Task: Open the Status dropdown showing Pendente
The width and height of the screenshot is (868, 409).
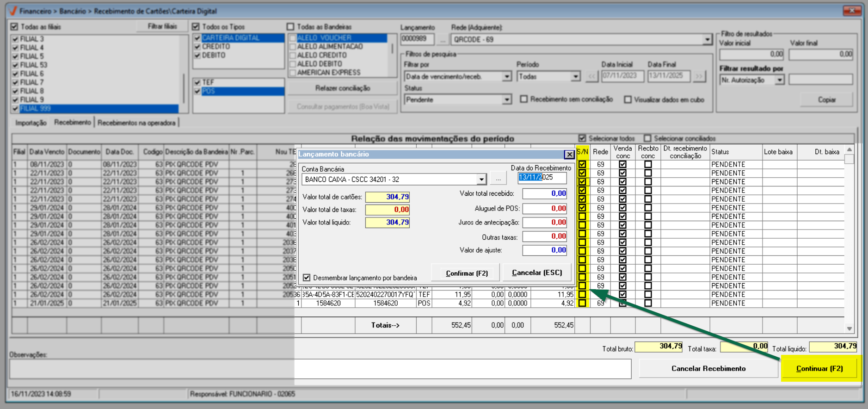Action: coord(507,100)
